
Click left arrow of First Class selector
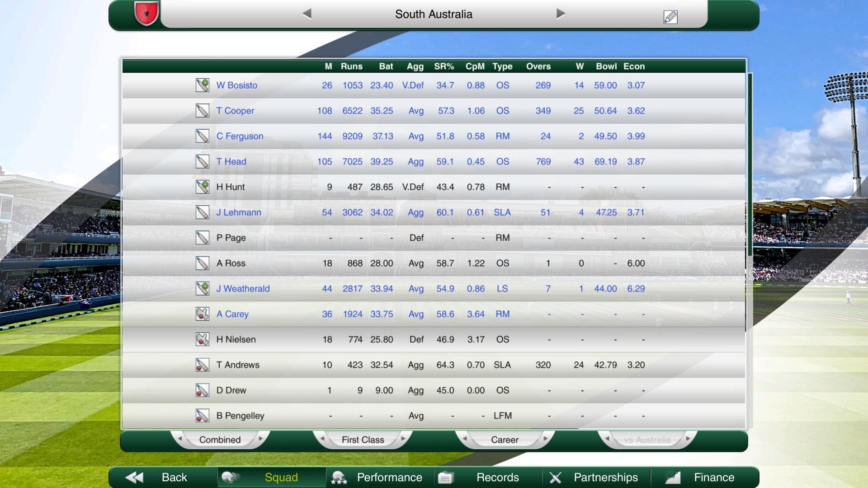coord(322,439)
